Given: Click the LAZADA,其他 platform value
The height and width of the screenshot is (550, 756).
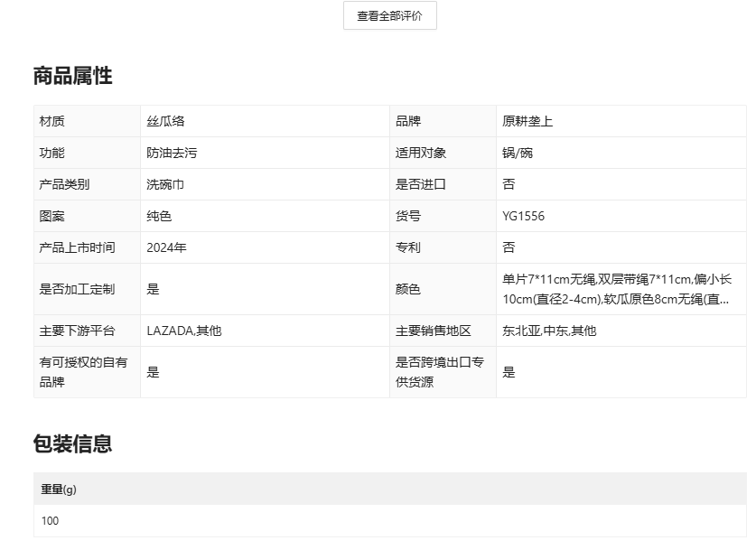Looking at the screenshot, I should click(x=184, y=331).
